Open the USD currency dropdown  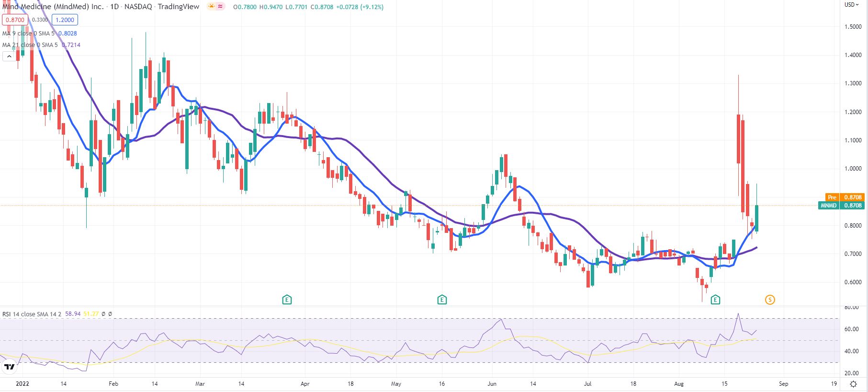click(x=851, y=5)
